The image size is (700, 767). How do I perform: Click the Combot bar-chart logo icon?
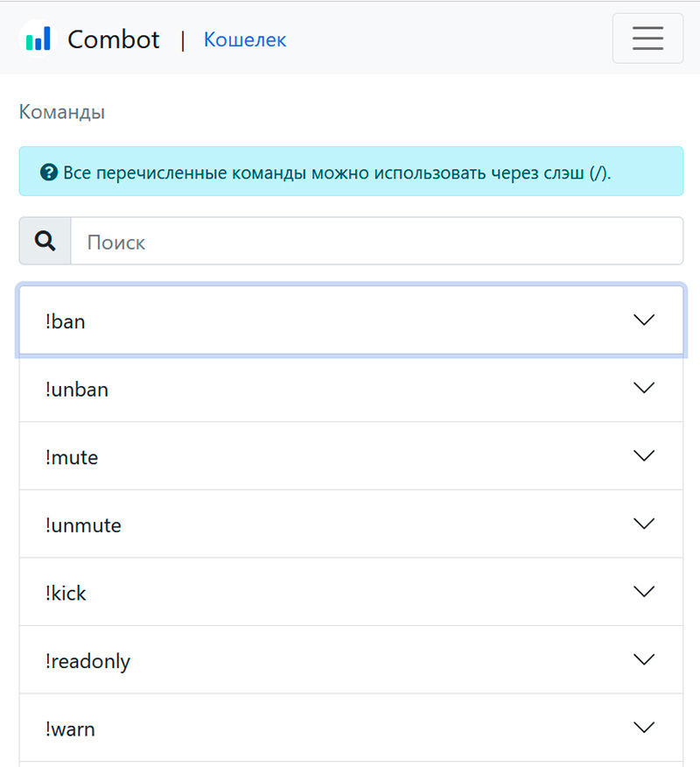[x=38, y=39]
